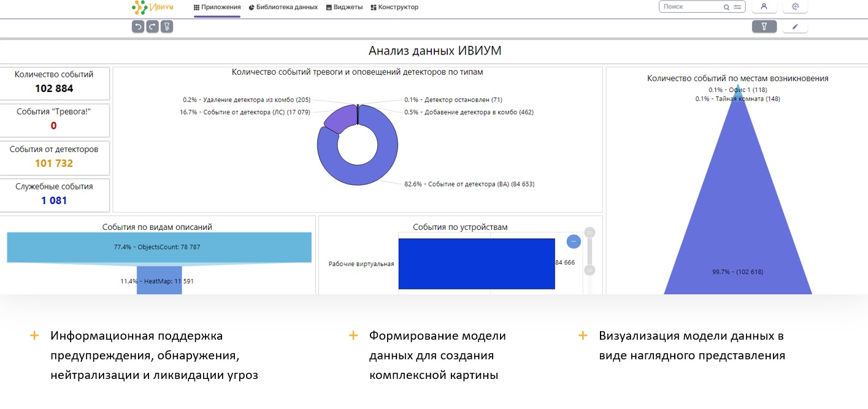Click the undo arrow button
Viewport: 868px width, 409px height.
pyautogui.click(x=138, y=26)
